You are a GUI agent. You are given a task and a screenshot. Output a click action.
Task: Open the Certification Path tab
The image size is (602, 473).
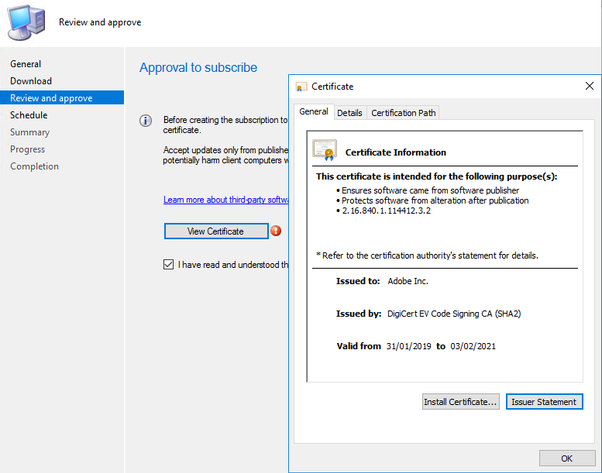(403, 113)
